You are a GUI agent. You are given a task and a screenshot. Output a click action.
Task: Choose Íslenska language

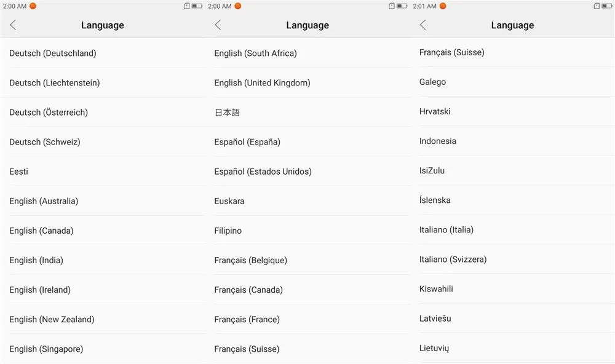click(x=513, y=200)
